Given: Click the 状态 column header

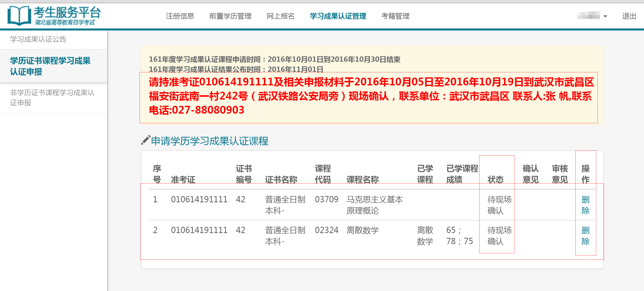Looking at the screenshot, I should pyautogui.click(x=495, y=179).
